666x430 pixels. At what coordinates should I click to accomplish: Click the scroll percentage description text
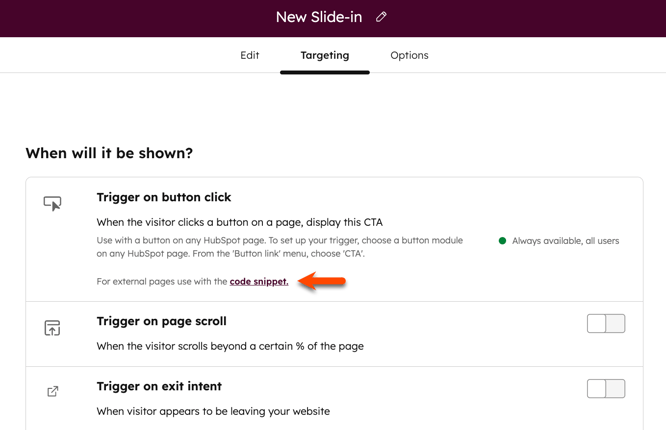230,346
